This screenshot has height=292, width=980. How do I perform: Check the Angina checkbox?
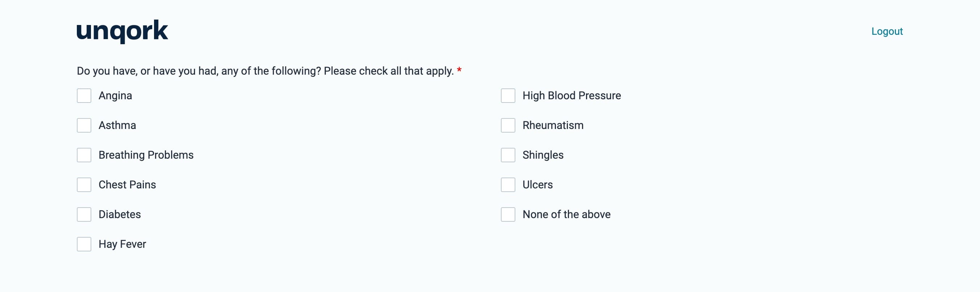point(84,96)
